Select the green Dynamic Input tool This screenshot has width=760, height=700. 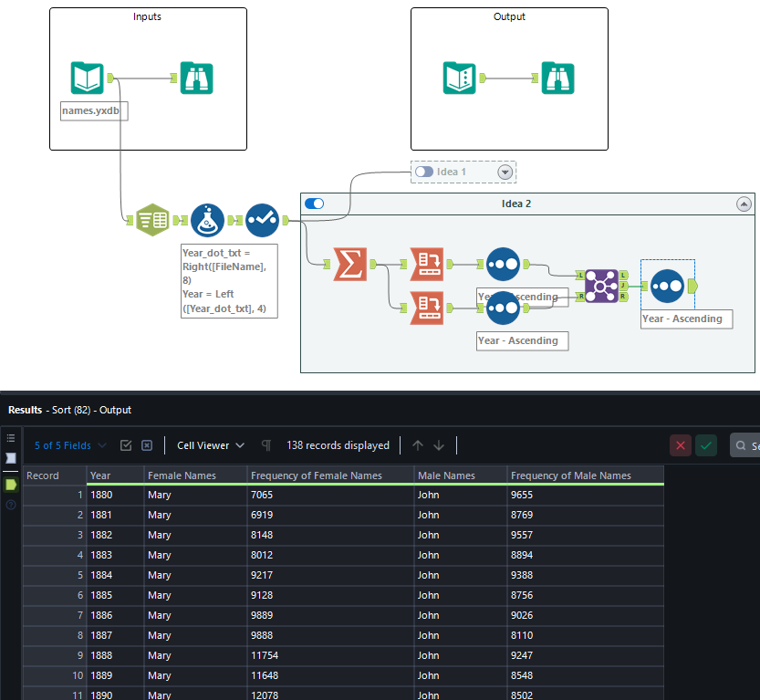(152, 220)
